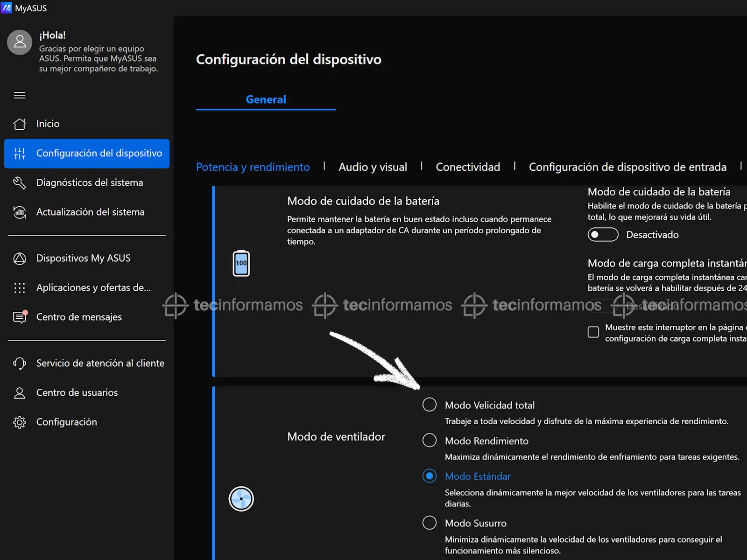The height and width of the screenshot is (560, 747).
Task: Open Servicio de atención al cliente
Action: [x=87, y=363]
